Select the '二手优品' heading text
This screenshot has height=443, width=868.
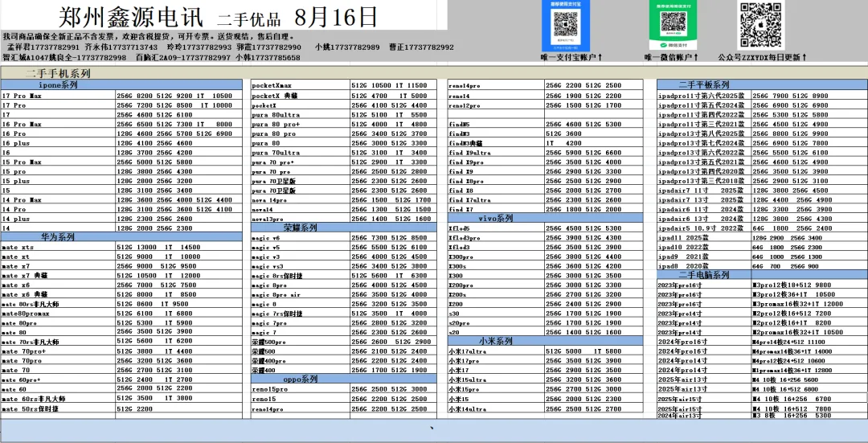point(249,19)
